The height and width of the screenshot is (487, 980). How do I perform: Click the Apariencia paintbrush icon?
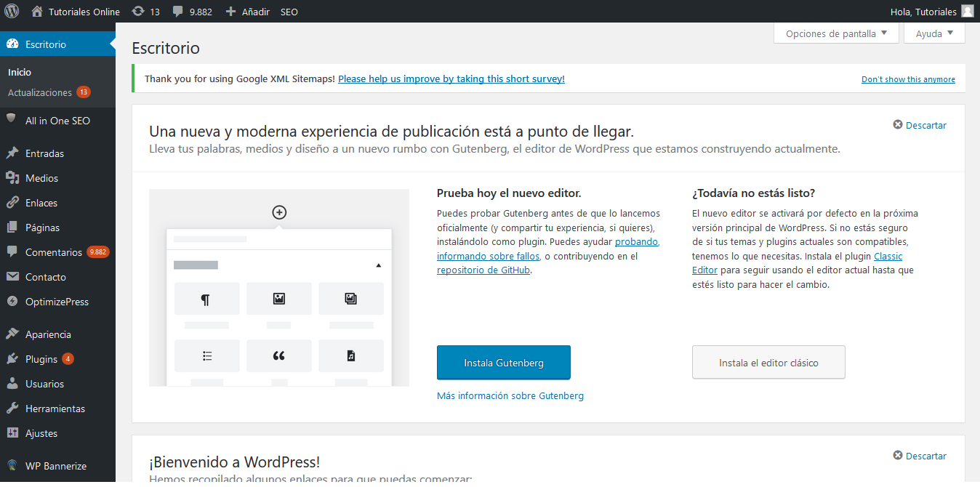tap(12, 334)
